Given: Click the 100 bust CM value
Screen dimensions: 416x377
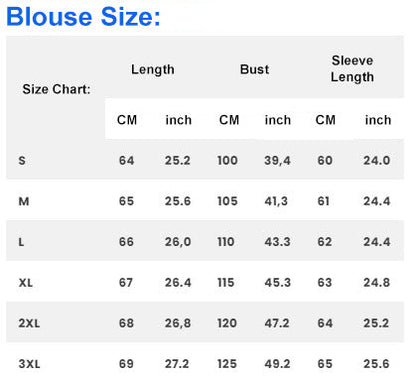Looking at the screenshot, I should (227, 161).
